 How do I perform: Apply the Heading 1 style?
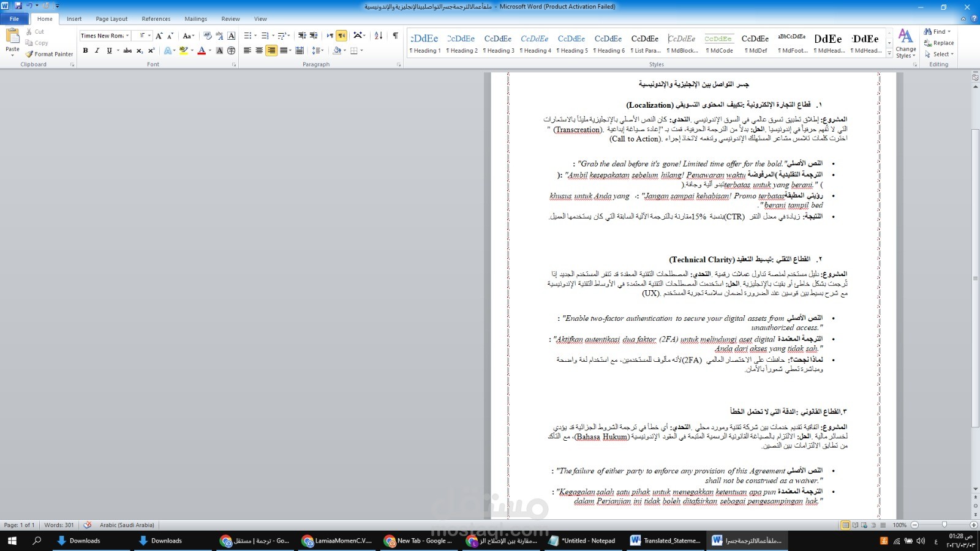coord(425,43)
